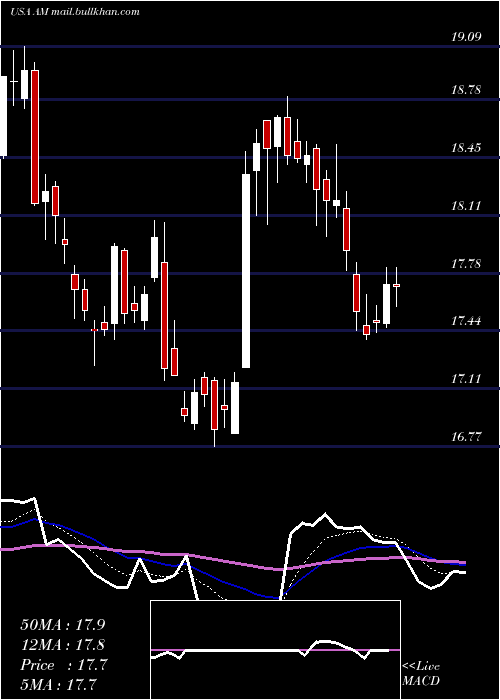Click the 12MA : 17.8 readout

click(x=63, y=645)
